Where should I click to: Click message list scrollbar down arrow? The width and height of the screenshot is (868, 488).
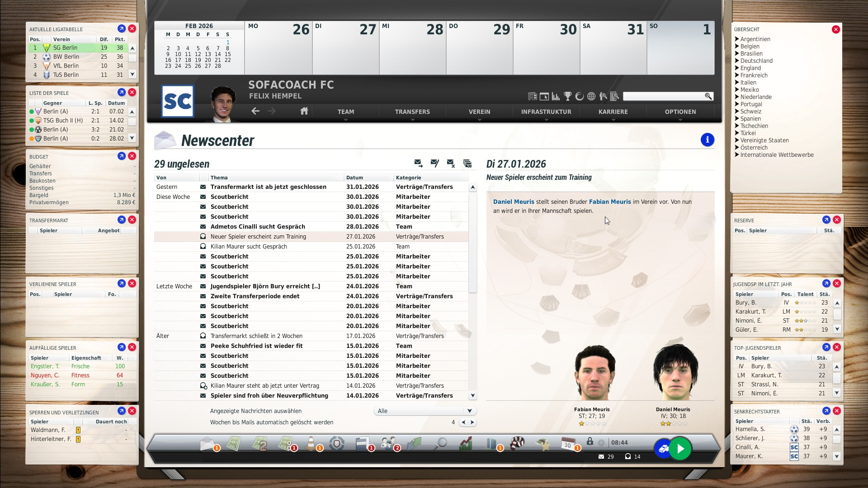coord(473,395)
